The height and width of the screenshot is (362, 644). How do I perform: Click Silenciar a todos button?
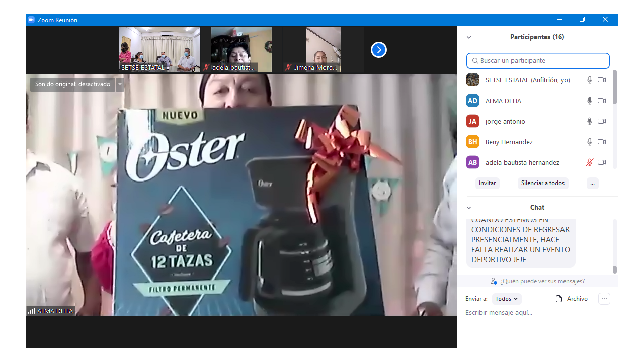point(543,183)
